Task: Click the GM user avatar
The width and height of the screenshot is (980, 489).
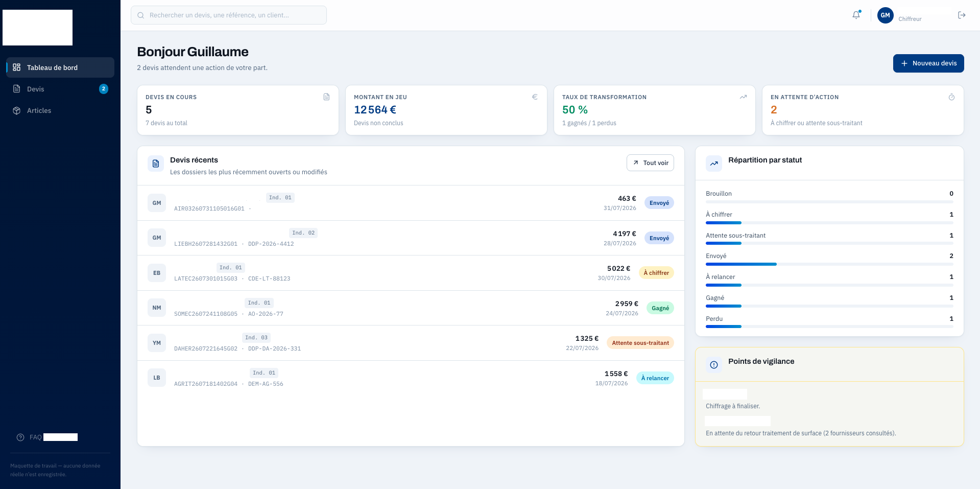Action: (x=885, y=15)
